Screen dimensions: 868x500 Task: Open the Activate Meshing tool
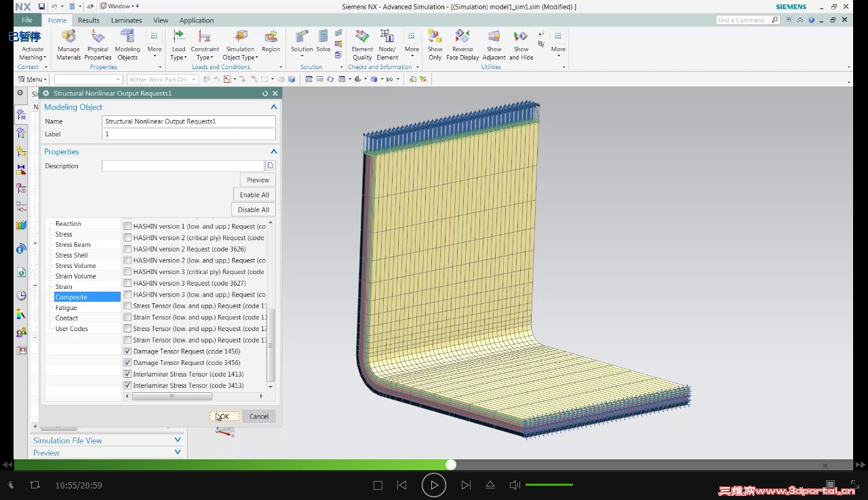(32, 45)
